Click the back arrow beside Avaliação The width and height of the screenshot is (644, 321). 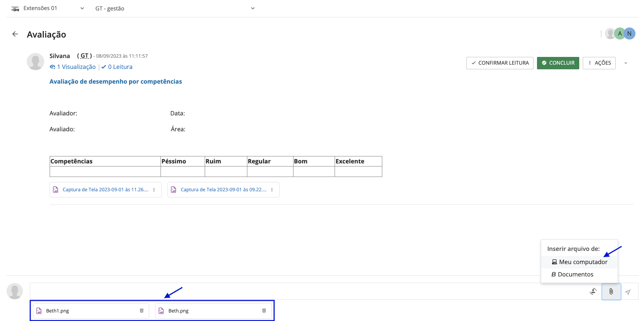point(15,34)
